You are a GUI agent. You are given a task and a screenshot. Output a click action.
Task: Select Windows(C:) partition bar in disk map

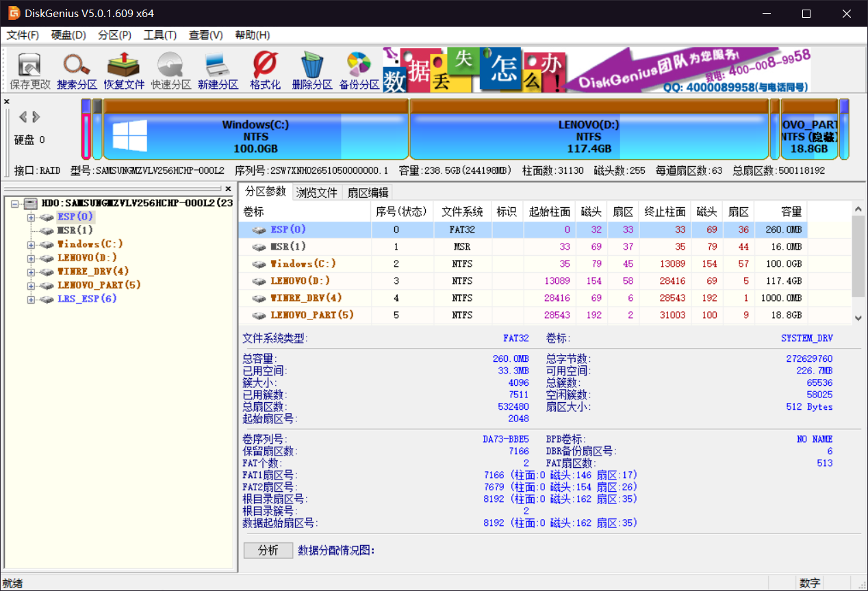pos(255,129)
